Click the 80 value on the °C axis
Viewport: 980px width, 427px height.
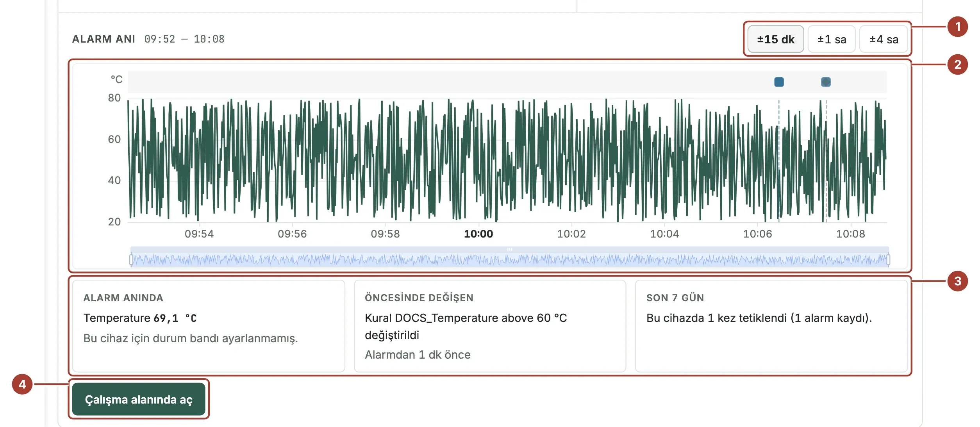pos(114,98)
